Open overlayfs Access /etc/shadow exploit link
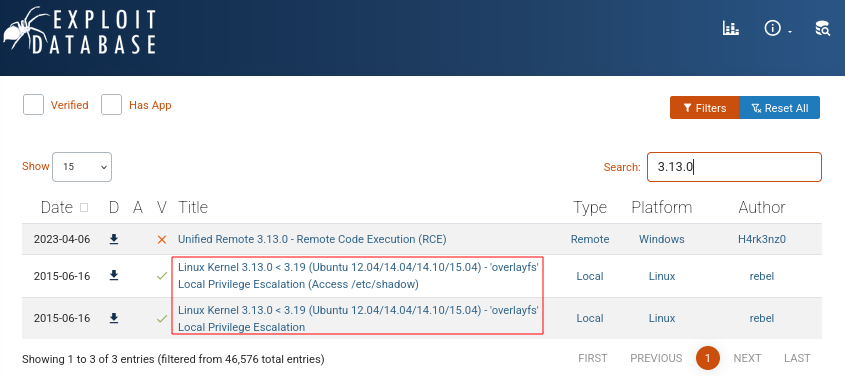 (358, 276)
